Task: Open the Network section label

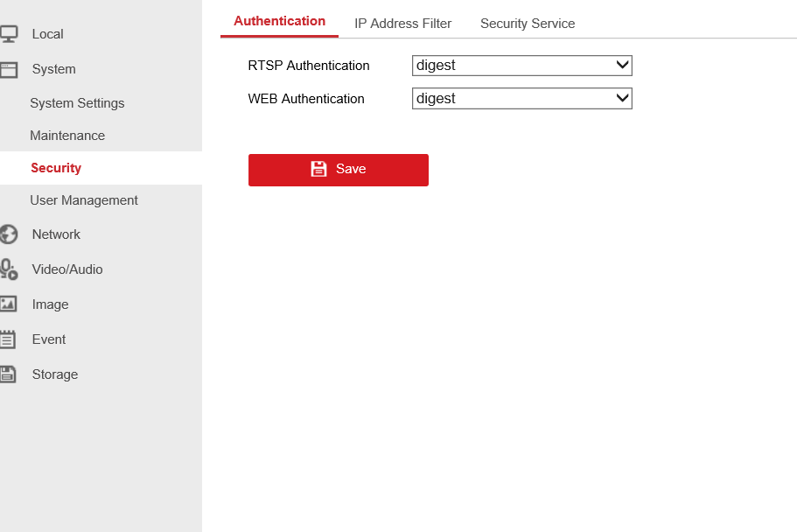Action: click(x=56, y=234)
